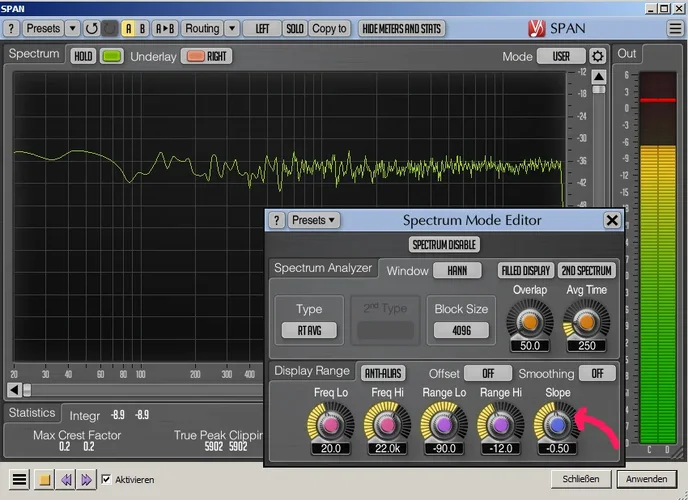
Task: Open the Mode settings gear icon
Action: pos(598,56)
